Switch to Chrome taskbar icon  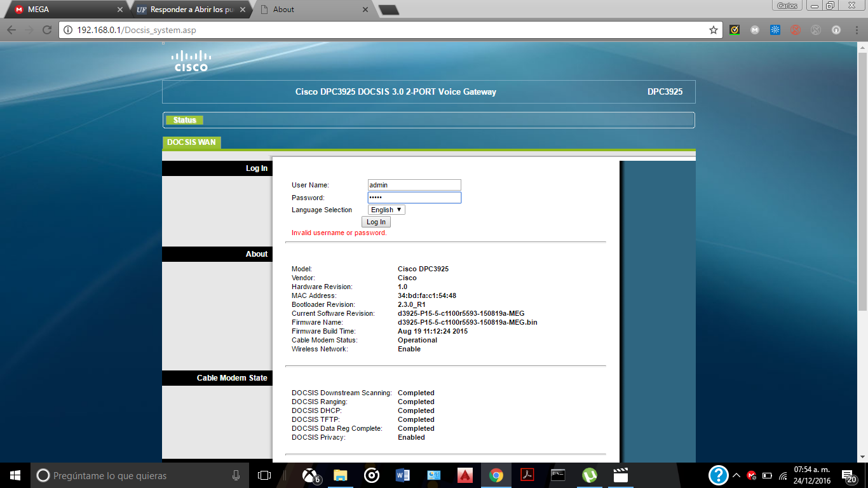[x=496, y=475]
